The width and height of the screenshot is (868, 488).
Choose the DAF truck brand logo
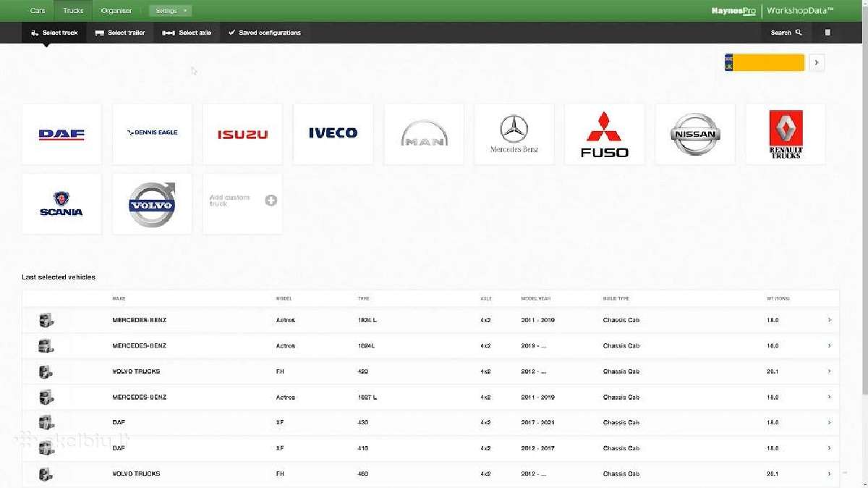click(61, 134)
